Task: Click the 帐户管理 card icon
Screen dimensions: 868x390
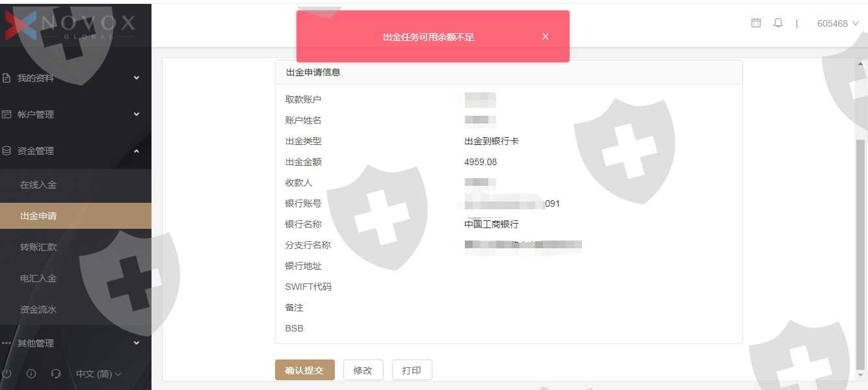Action: (x=7, y=114)
